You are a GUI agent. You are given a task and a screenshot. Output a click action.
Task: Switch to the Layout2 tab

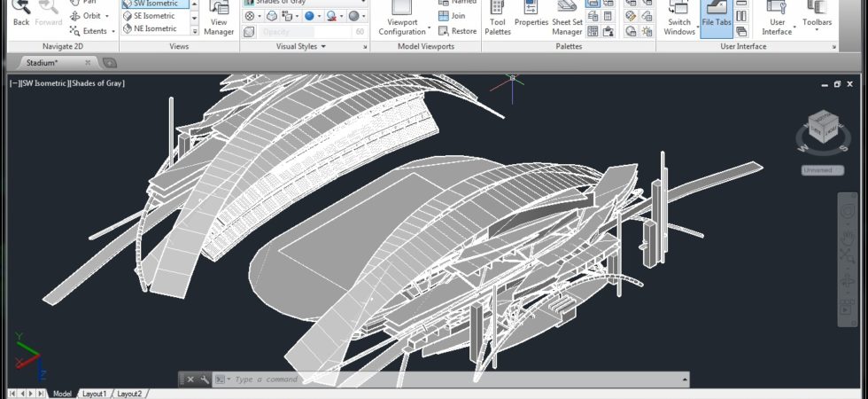129,394
